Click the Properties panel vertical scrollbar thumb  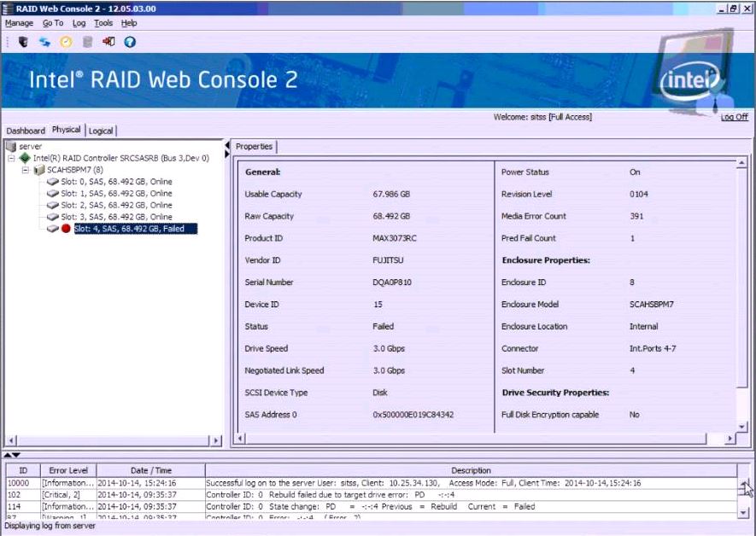pos(742,277)
